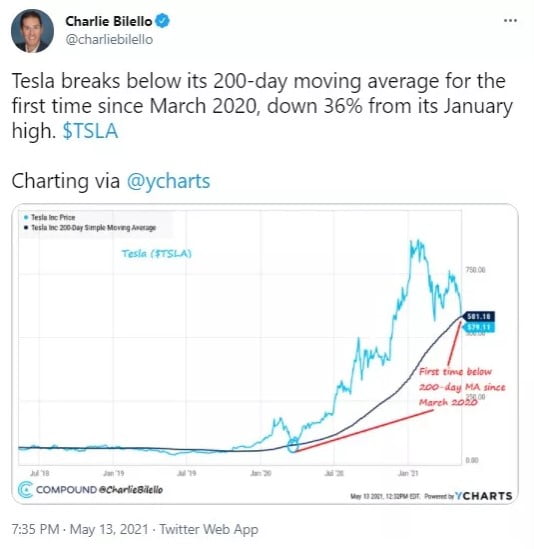The image size is (534, 549).
Task: Open the @charliebilello handle link
Action: 109,40
